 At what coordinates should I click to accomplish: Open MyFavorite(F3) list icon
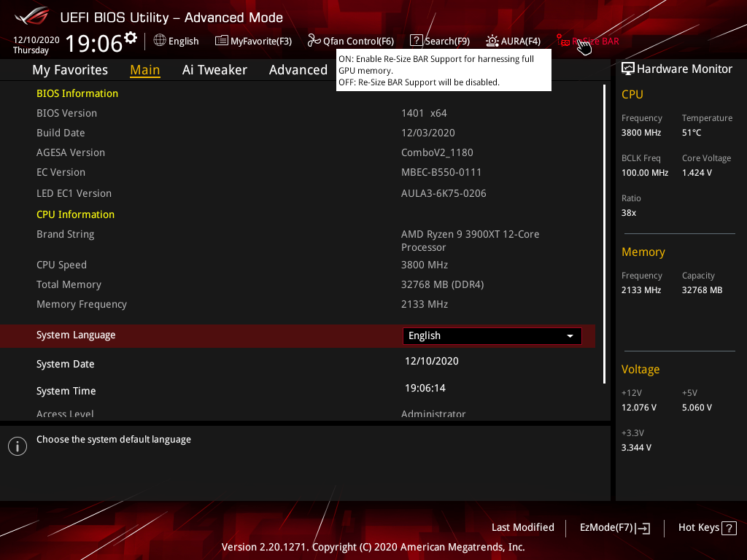click(222, 41)
